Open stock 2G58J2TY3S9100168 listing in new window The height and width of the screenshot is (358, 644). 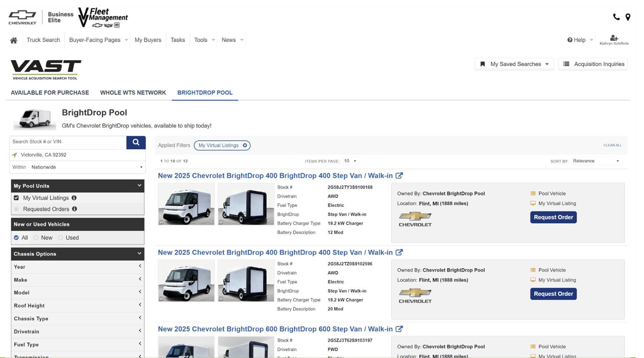[399, 176]
